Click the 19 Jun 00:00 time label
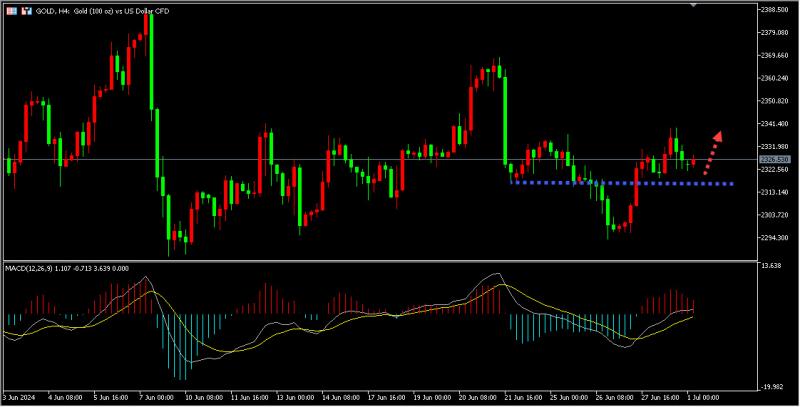The height and width of the screenshot is (407, 800). click(x=433, y=397)
